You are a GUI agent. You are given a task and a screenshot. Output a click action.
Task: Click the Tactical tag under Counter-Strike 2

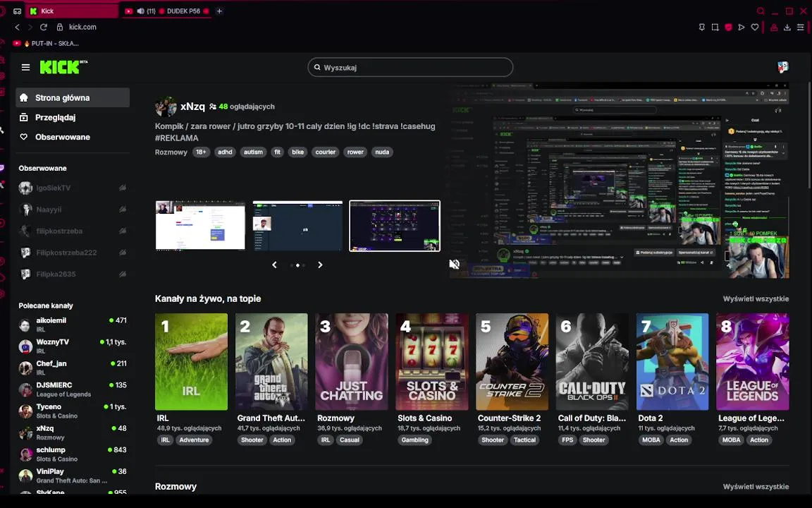click(524, 440)
